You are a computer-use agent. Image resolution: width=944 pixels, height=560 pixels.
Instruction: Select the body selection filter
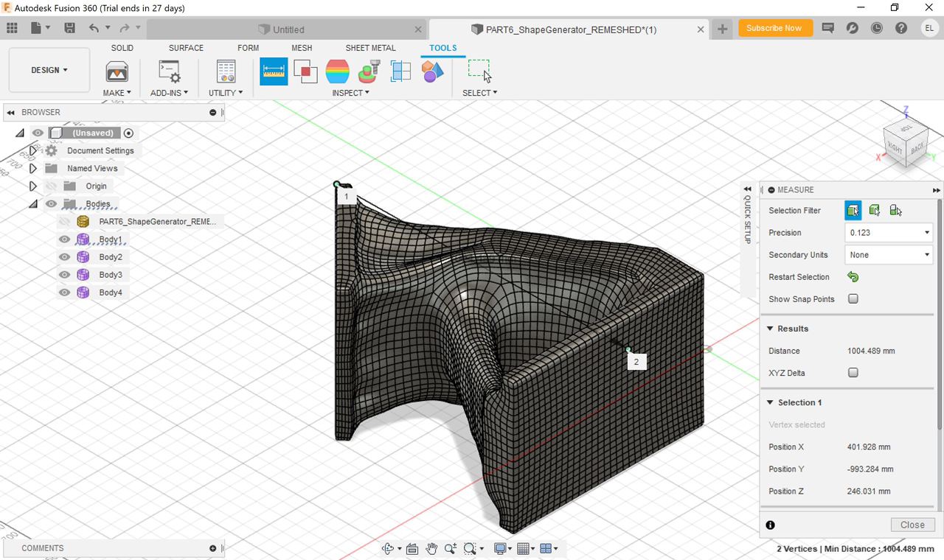(875, 211)
